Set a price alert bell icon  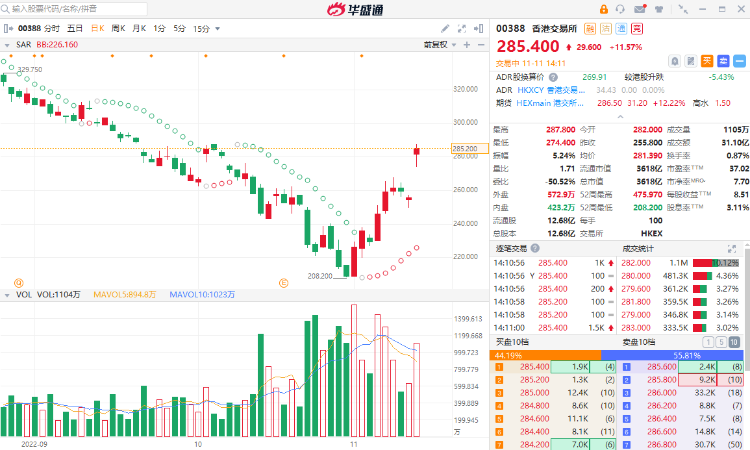pos(674,61)
